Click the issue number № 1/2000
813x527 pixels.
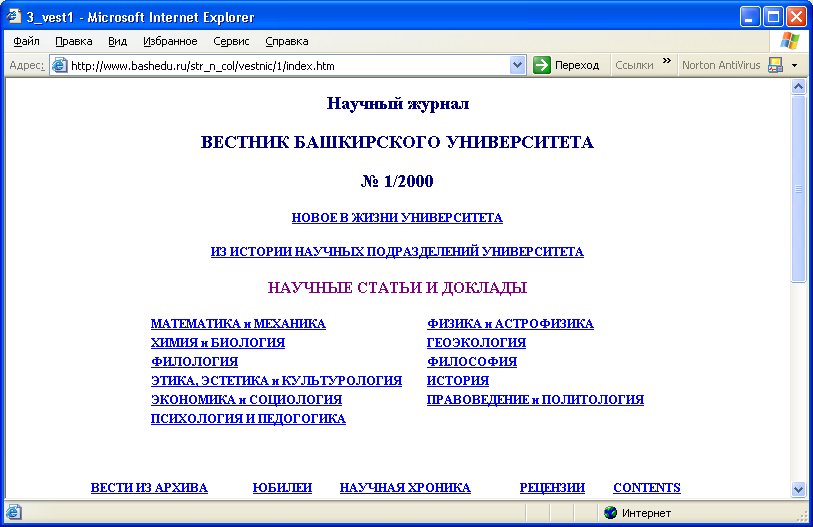397,182
